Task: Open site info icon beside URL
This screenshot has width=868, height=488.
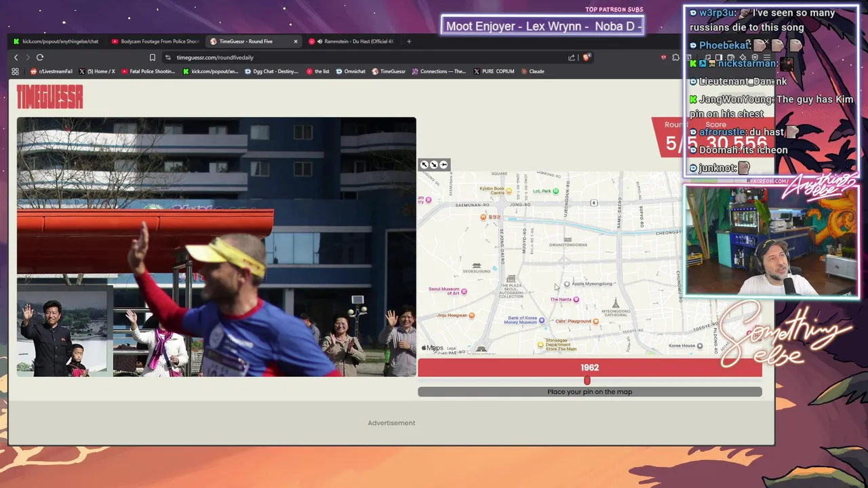Action: pyautogui.click(x=168, y=58)
